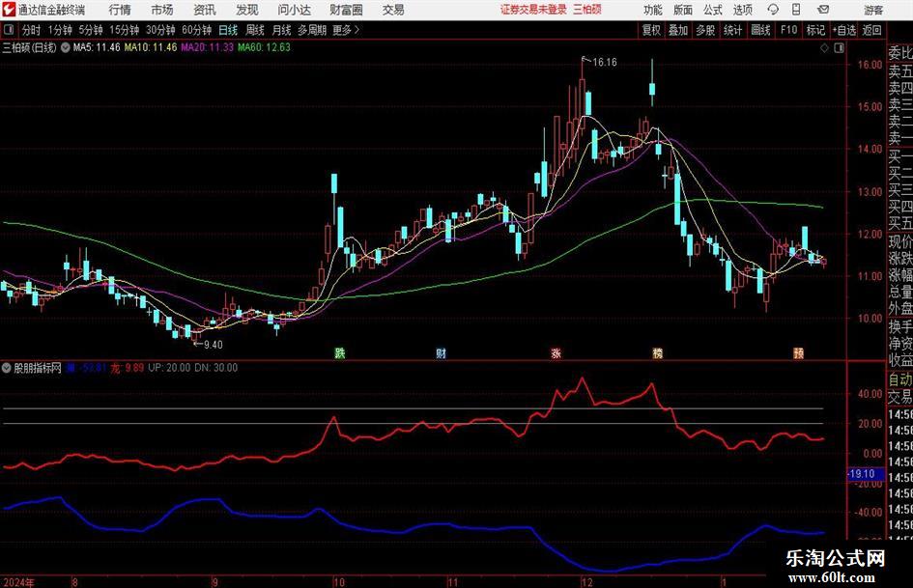Open the 交易 menu

click(x=393, y=10)
